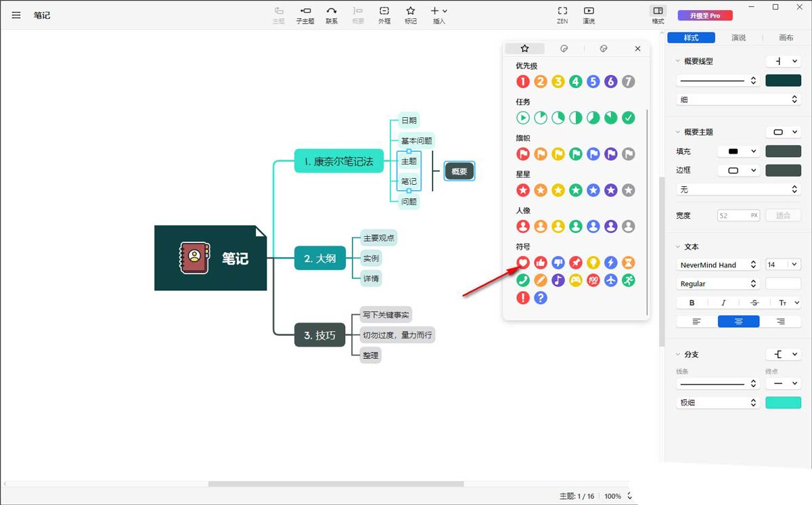
Task: Open Regular font weight dropdown
Action: [718, 284]
